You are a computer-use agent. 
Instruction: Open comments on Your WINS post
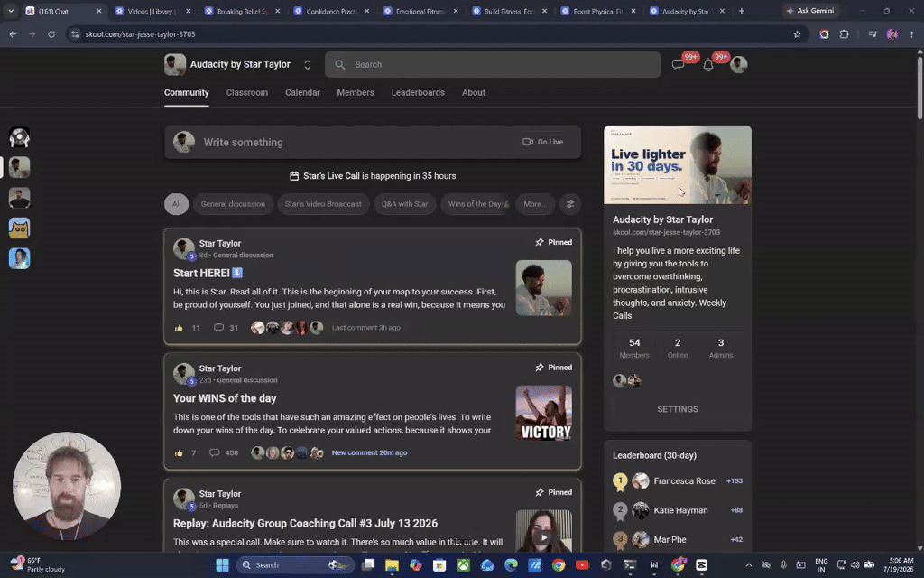[x=215, y=452]
